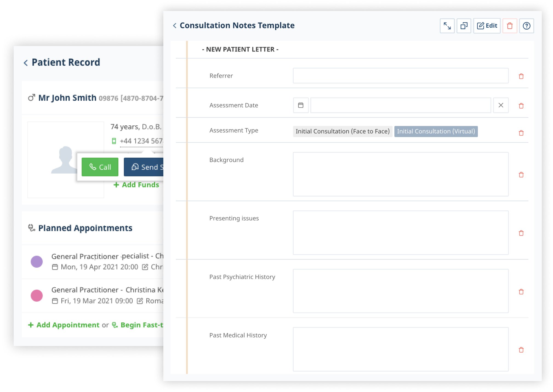Screen dimensions: 553x392
Task: Click the Referrer input field
Action: (401, 76)
